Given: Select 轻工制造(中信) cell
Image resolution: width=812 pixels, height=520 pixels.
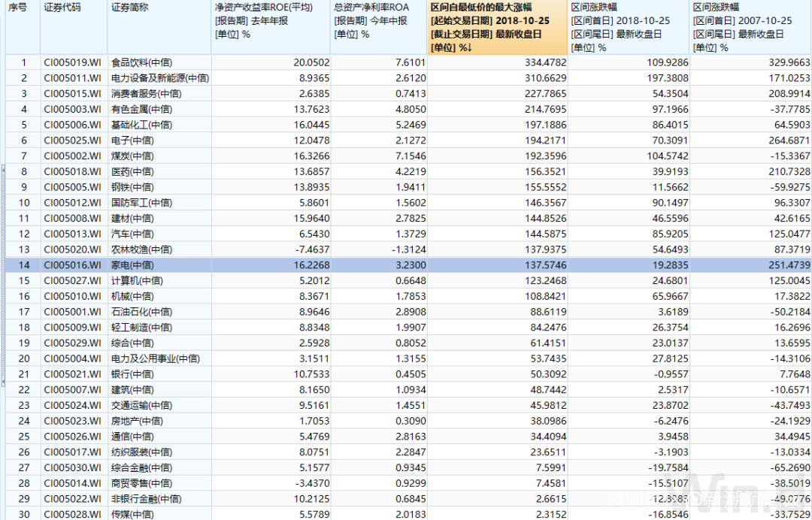Looking at the screenshot, I should tap(141, 327).
